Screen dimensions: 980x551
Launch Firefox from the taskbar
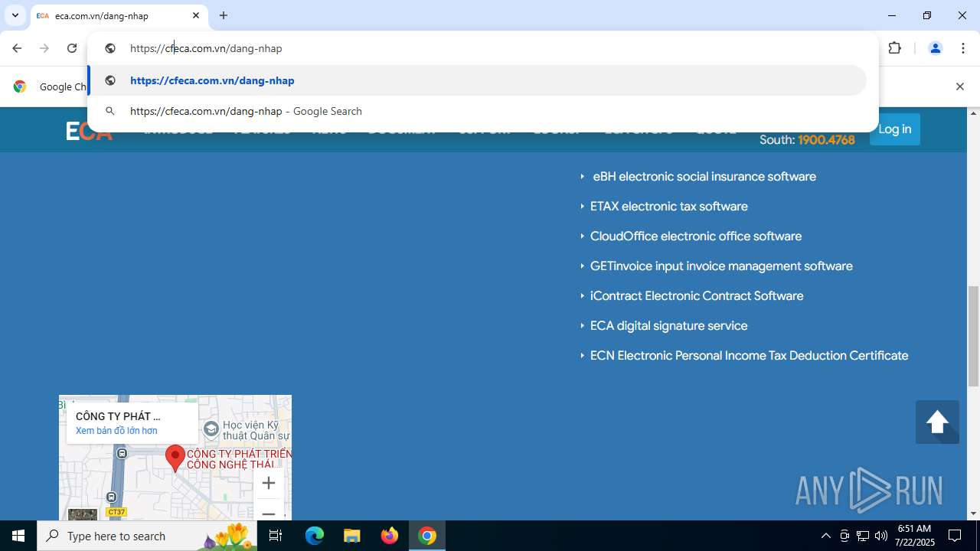pos(390,536)
